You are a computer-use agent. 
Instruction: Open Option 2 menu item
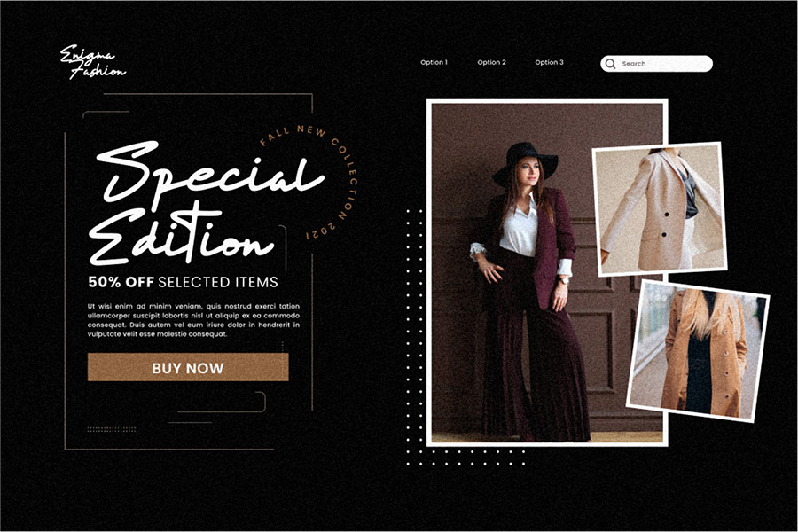pyautogui.click(x=491, y=62)
